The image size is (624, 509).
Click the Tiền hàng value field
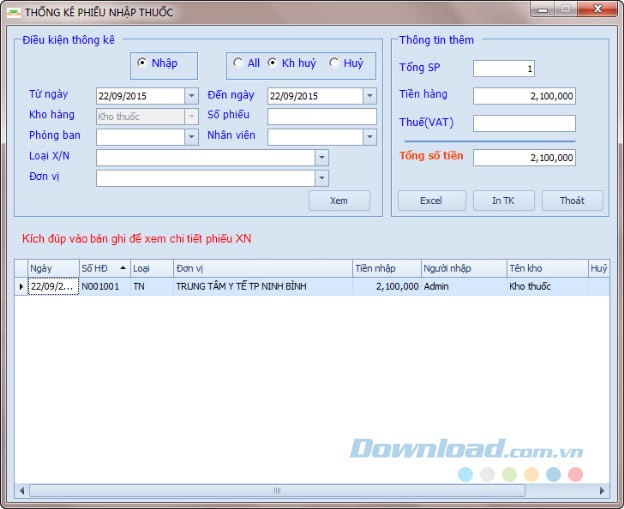[524, 96]
